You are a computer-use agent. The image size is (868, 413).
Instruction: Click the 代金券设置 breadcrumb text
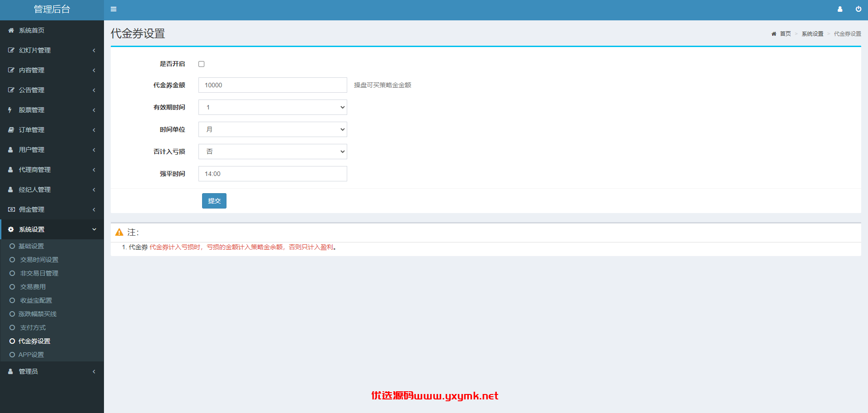[847, 34]
